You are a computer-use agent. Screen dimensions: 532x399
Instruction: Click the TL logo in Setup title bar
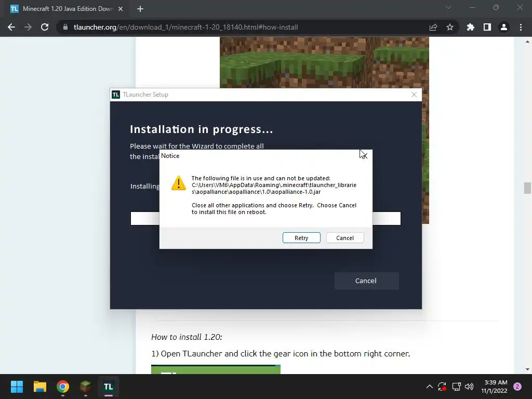tap(116, 95)
